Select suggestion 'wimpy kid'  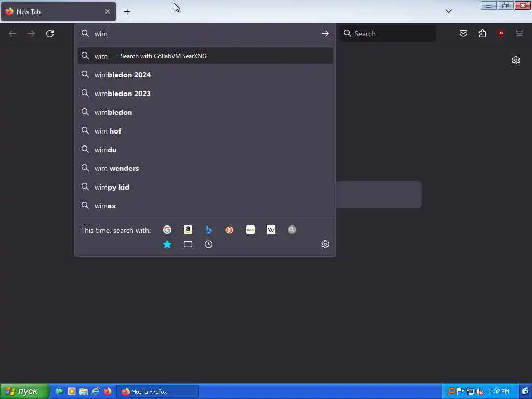(205, 187)
